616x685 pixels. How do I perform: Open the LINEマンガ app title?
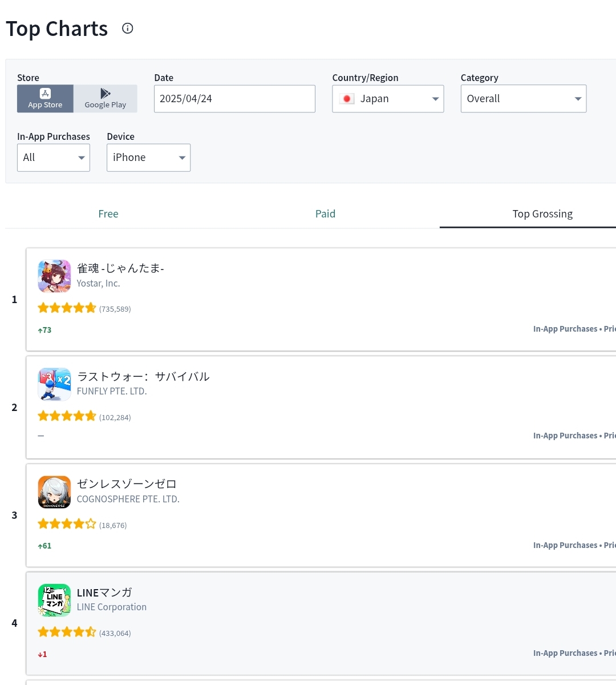pyautogui.click(x=104, y=593)
